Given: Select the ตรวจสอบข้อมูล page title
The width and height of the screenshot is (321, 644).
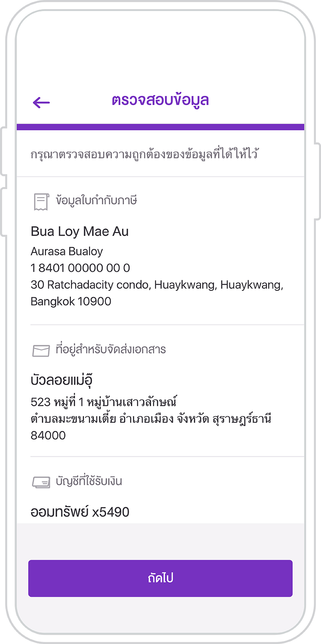Looking at the screenshot, I should (160, 100).
